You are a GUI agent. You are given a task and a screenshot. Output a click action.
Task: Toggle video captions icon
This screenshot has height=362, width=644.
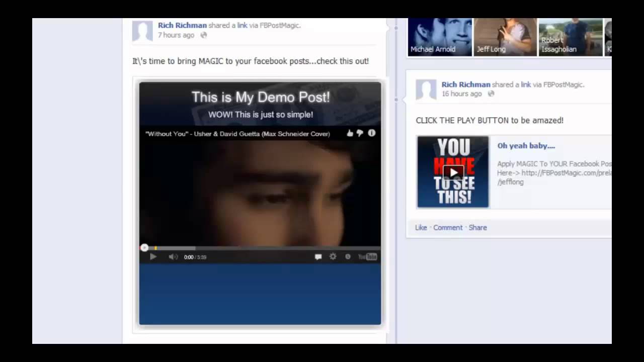(318, 257)
